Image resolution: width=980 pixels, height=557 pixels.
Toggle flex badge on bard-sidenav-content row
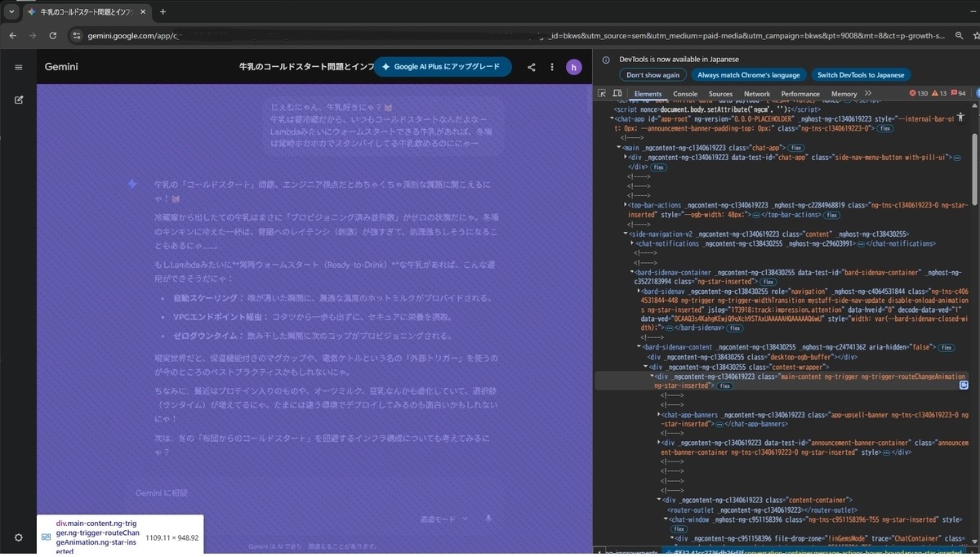pos(946,347)
